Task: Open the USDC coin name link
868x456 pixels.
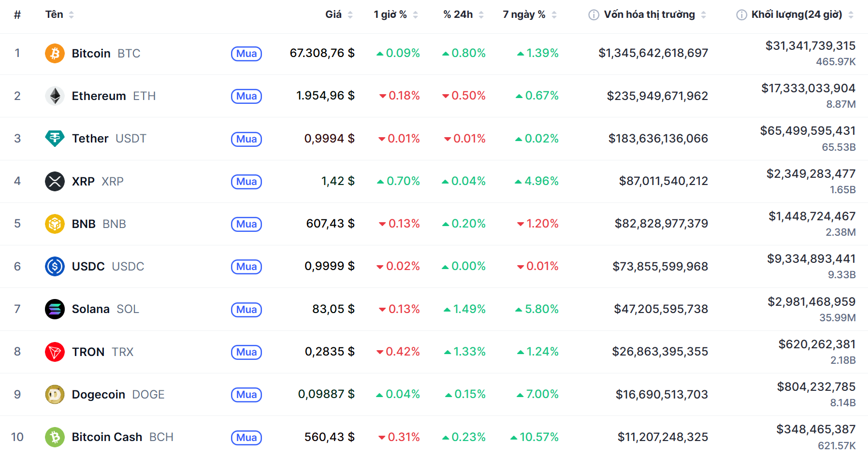Action: [x=88, y=267]
